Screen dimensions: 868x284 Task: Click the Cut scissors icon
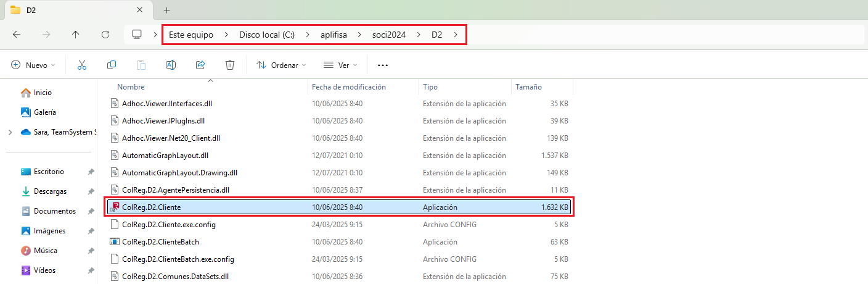(x=81, y=65)
